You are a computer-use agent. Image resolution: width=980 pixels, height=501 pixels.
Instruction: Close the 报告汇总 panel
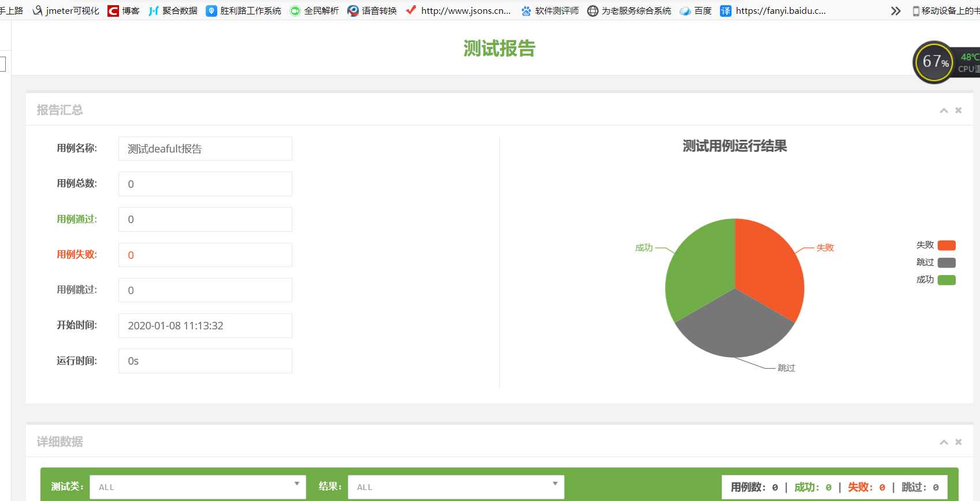tap(958, 110)
